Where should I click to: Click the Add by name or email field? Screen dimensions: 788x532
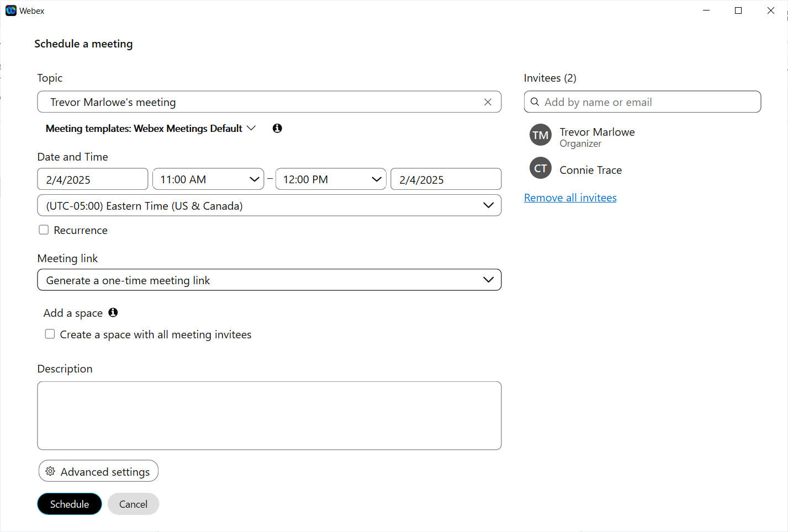tap(642, 102)
